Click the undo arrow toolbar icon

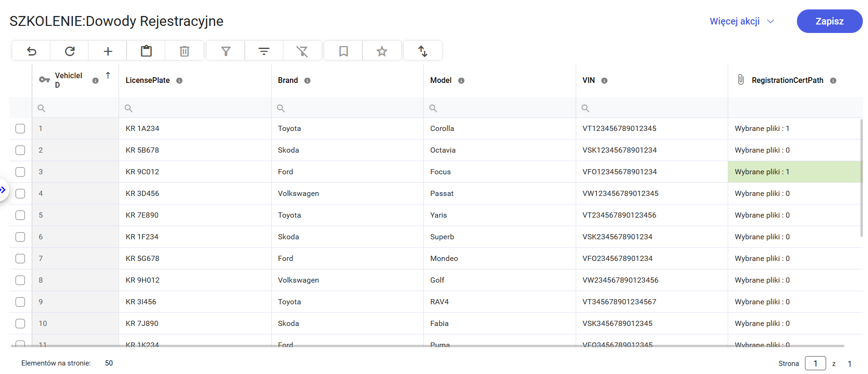coord(32,51)
